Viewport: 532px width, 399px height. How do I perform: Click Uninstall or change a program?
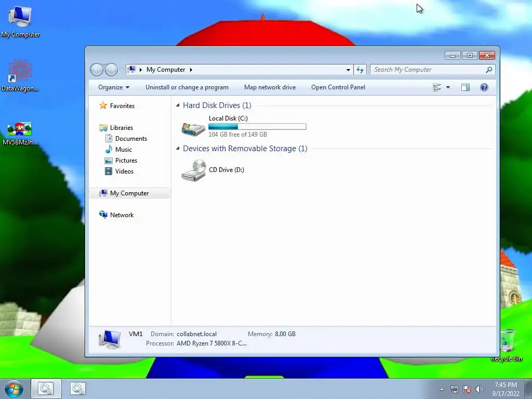click(x=187, y=87)
